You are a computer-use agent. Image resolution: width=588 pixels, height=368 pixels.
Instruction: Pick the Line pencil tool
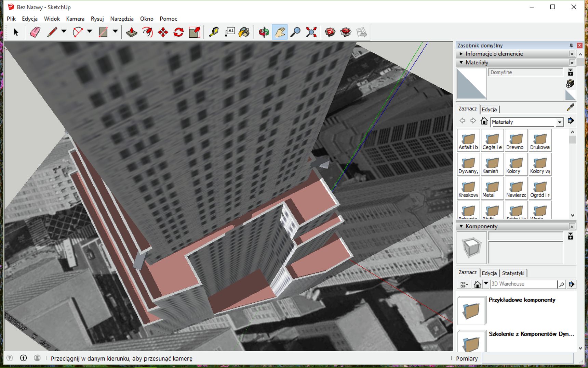[x=52, y=32]
